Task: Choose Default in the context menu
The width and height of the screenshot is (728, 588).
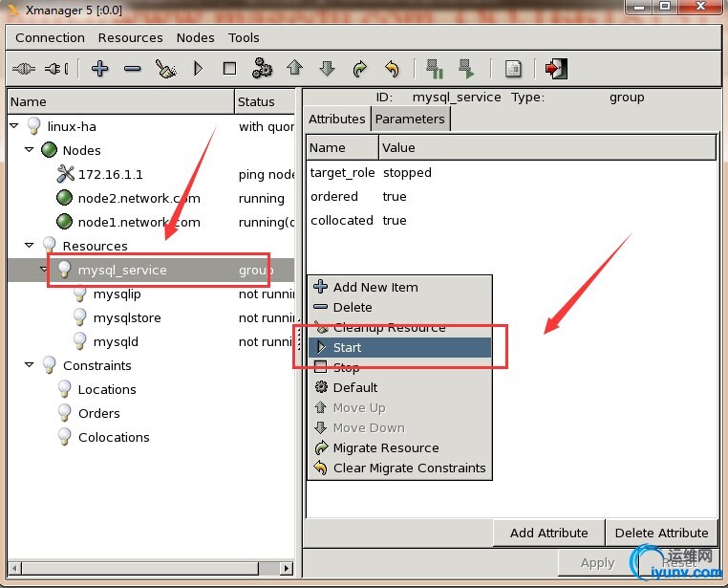Action: coord(399,387)
